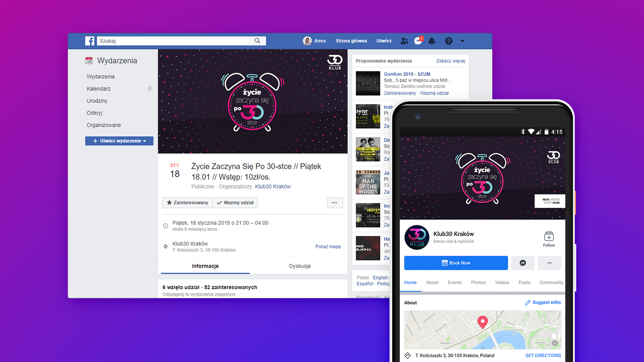
Task: Tap the red map pin marker
Action: [482, 322]
